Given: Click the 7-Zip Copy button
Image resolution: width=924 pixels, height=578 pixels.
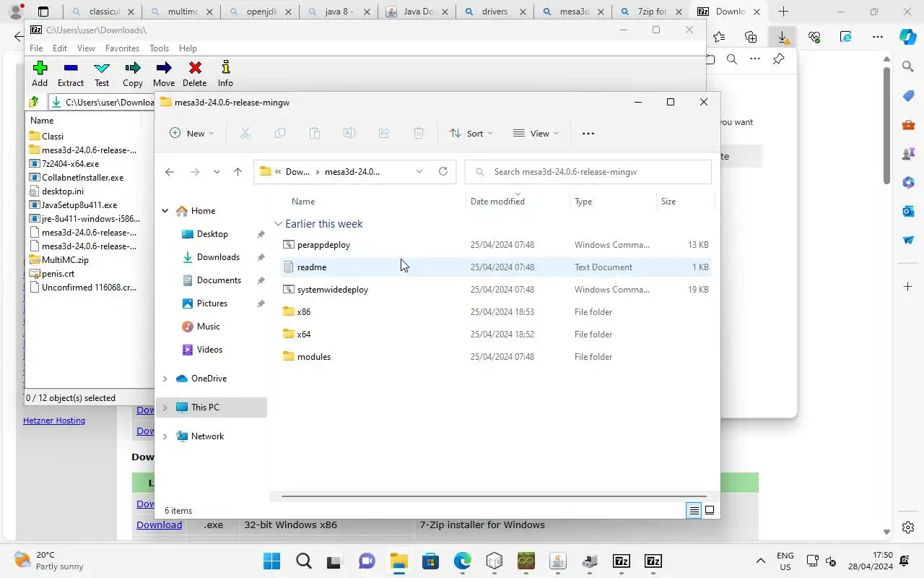Looking at the screenshot, I should click(133, 74).
